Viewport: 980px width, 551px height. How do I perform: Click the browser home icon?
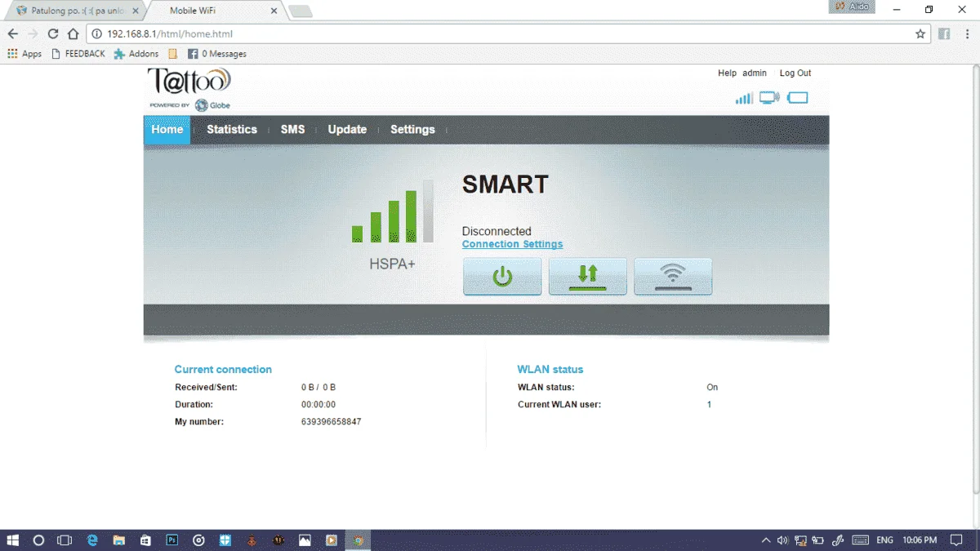click(73, 34)
